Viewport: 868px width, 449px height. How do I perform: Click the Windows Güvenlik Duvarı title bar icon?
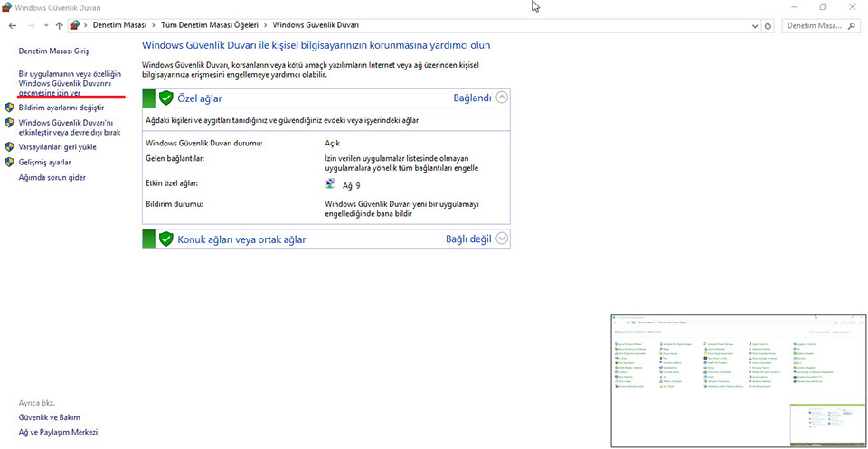coord(7,7)
